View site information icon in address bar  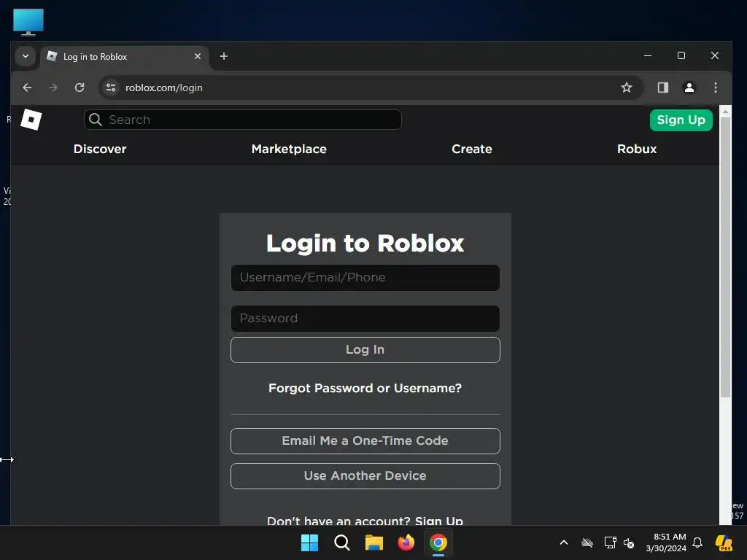coord(111,87)
